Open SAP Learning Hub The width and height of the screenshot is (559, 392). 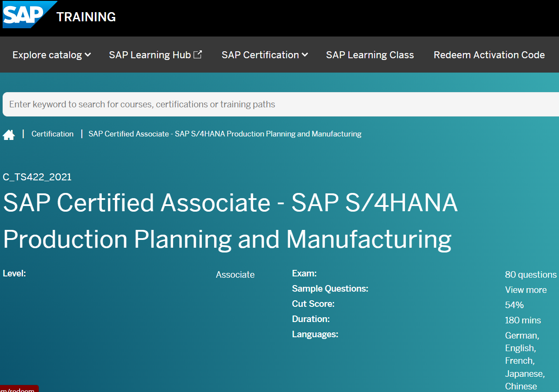coord(155,55)
